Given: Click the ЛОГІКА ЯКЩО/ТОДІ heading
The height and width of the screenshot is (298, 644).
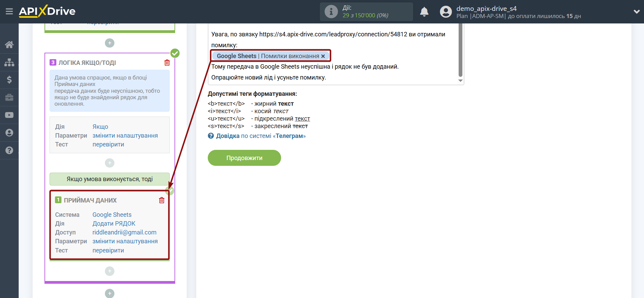Looking at the screenshot, I should click(x=87, y=63).
